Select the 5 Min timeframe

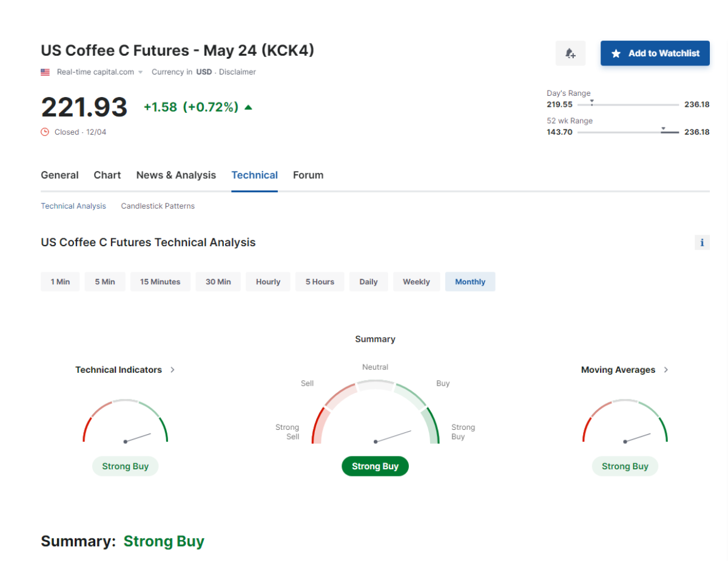coord(105,282)
